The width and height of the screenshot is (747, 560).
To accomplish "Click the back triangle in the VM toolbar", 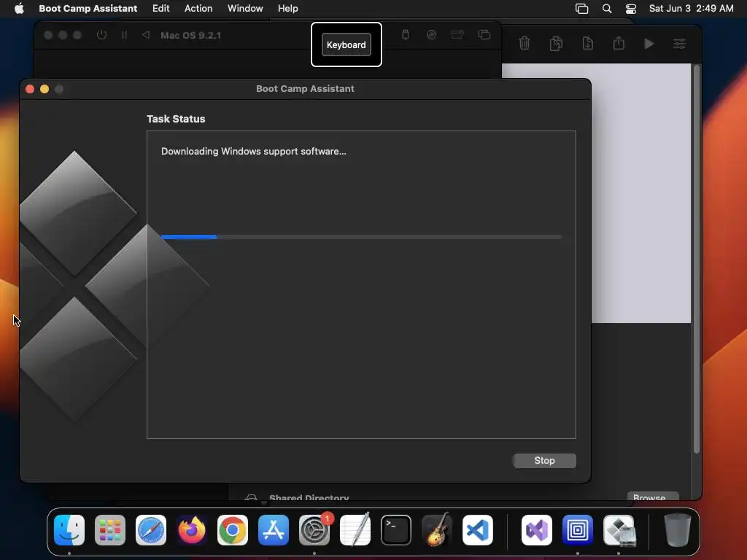I will click(146, 35).
